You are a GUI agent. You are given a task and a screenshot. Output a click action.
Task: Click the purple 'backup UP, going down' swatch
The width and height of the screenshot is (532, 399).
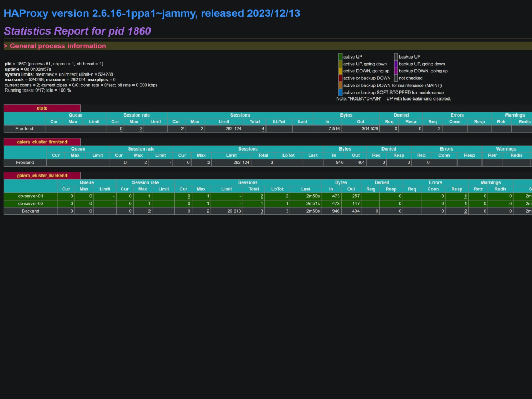(396, 64)
